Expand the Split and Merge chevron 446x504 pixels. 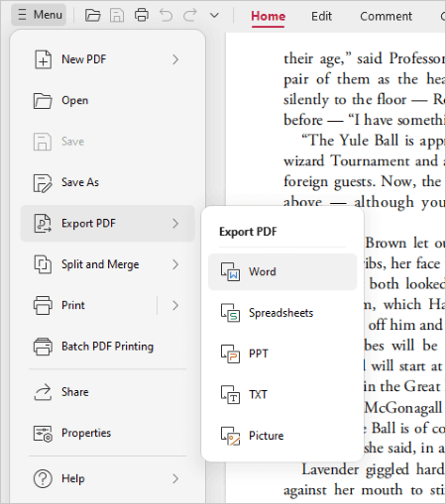click(x=175, y=264)
